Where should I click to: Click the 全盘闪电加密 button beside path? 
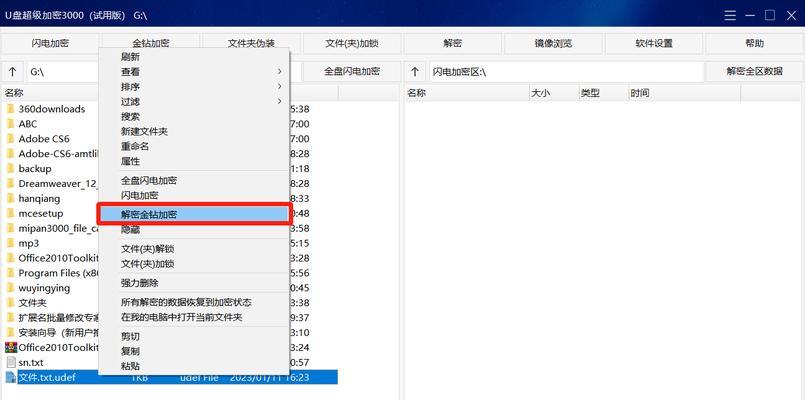point(352,72)
